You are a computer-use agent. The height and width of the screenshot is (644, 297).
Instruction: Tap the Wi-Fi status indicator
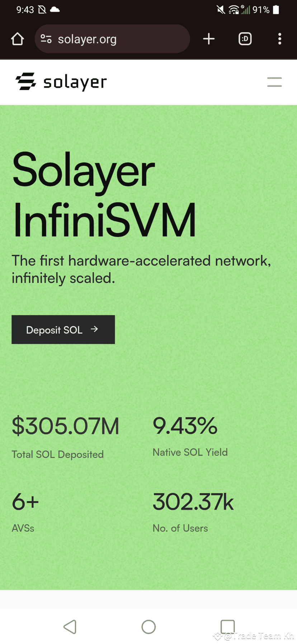click(x=234, y=10)
